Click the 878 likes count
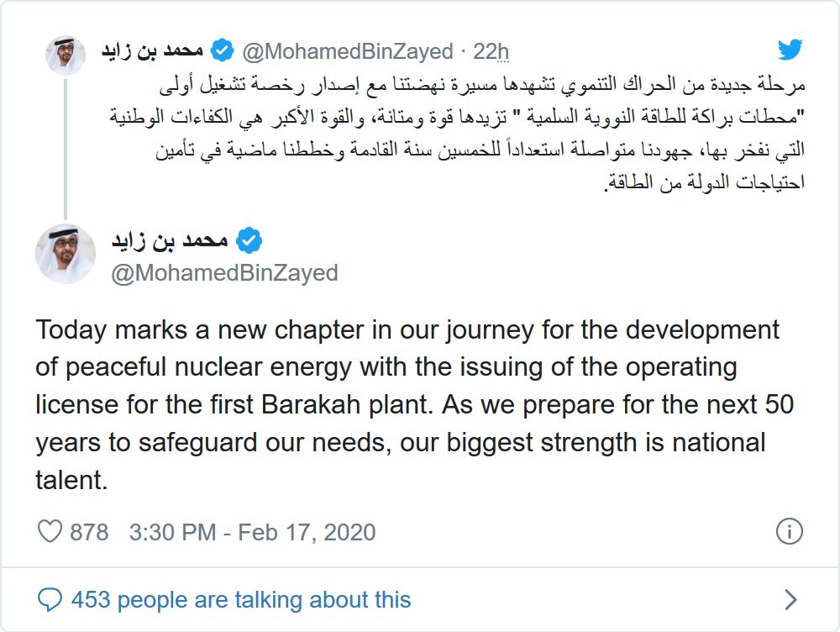The height and width of the screenshot is (632, 840). tap(89, 532)
